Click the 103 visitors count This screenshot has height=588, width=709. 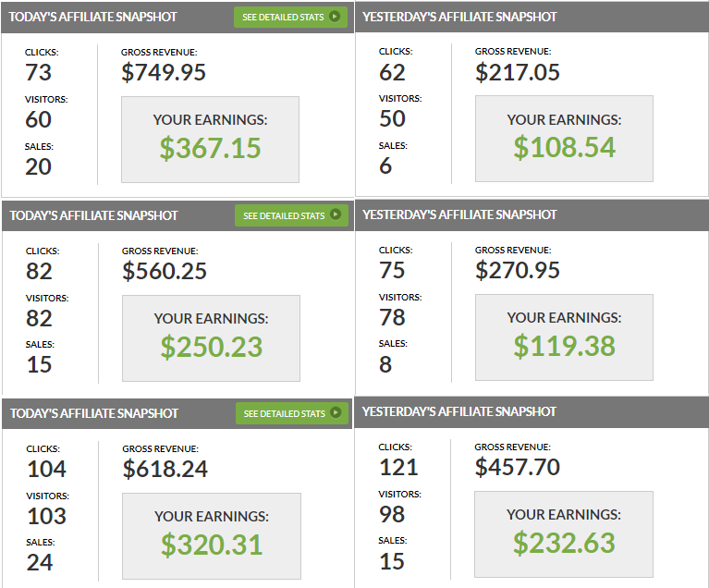click(x=46, y=516)
